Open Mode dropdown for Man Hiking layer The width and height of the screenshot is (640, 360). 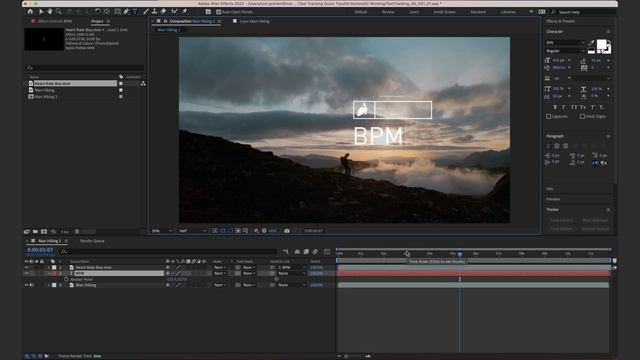220,285
